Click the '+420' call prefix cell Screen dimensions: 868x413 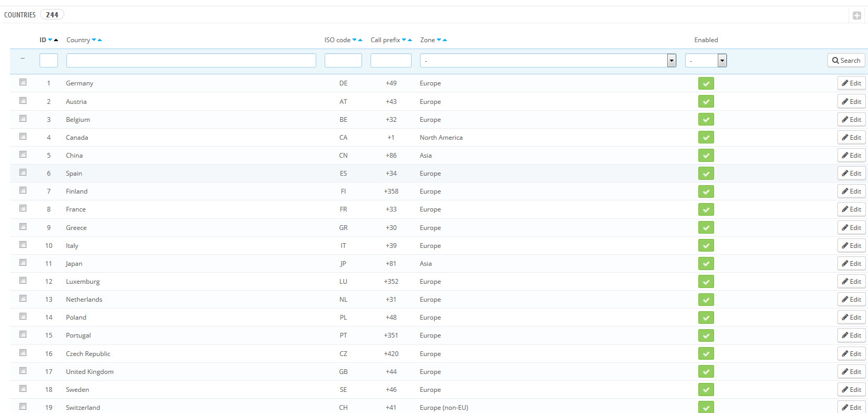[x=391, y=354]
